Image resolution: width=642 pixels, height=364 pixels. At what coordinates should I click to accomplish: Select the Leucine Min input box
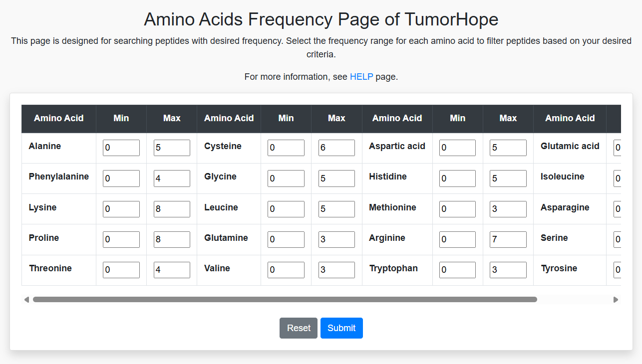[x=286, y=209]
